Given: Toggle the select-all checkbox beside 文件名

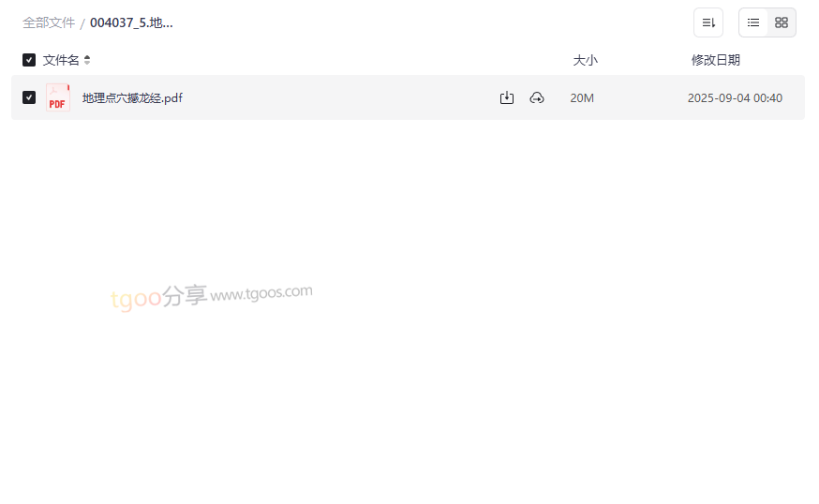Looking at the screenshot, I should pos(29,60).
